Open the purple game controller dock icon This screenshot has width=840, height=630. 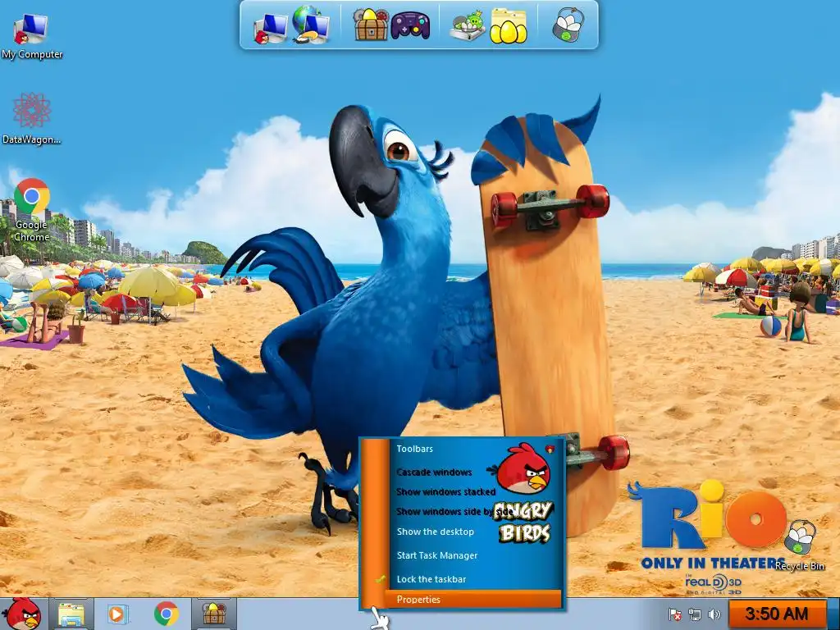point(410,25)
